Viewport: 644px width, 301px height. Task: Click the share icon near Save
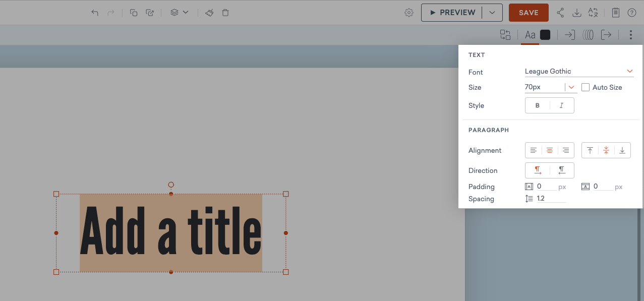[x=560, y=12]
